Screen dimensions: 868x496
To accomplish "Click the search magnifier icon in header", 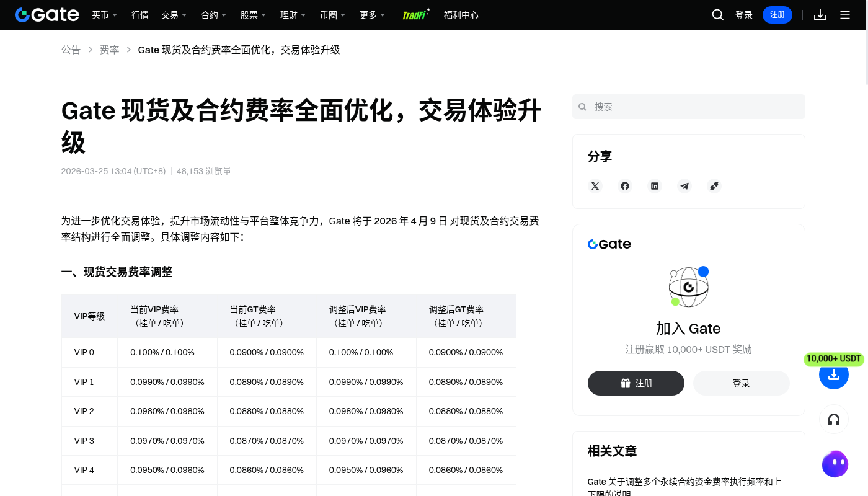I will [x=718, y=15].
